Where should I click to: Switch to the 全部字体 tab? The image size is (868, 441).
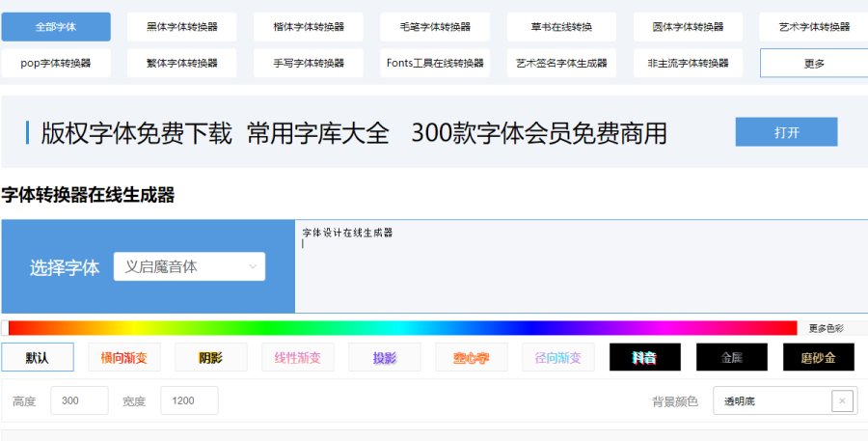click(55, 27)
